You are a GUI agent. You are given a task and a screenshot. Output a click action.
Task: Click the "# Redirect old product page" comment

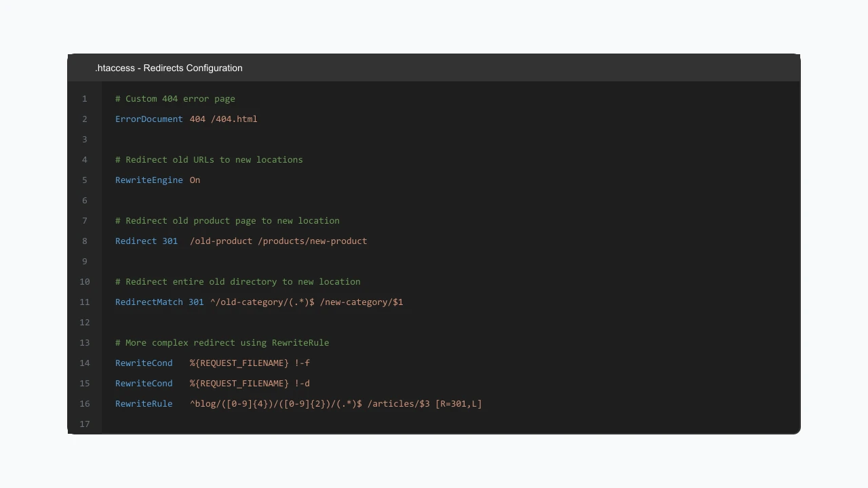pos(227,220)
